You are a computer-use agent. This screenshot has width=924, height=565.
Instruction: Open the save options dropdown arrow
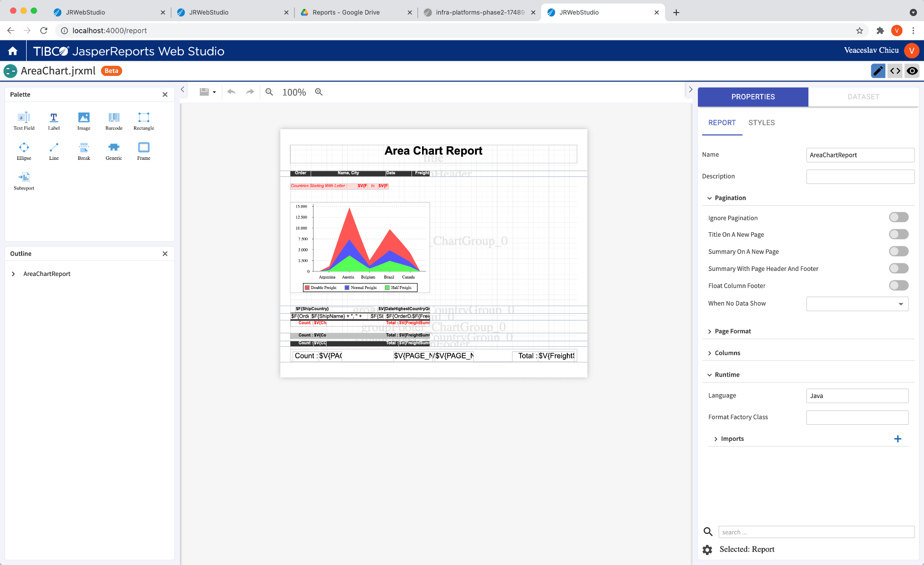[x=214, y=92]
